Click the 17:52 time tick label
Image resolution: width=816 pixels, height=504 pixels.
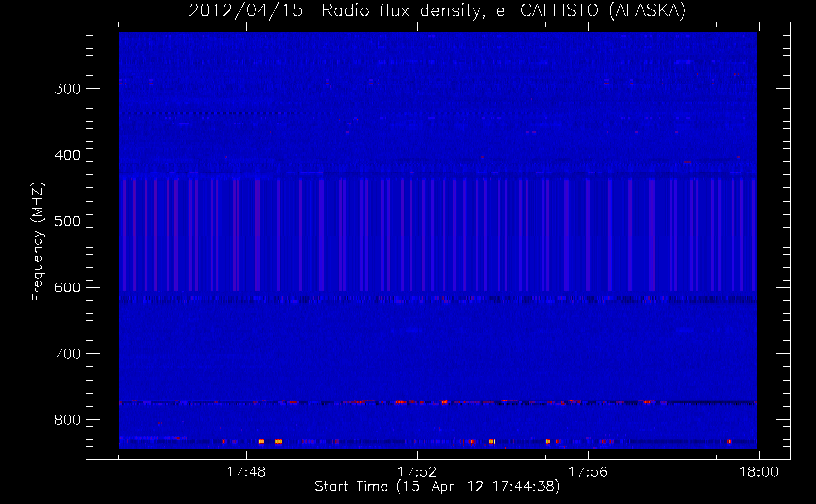pos(417,472)
